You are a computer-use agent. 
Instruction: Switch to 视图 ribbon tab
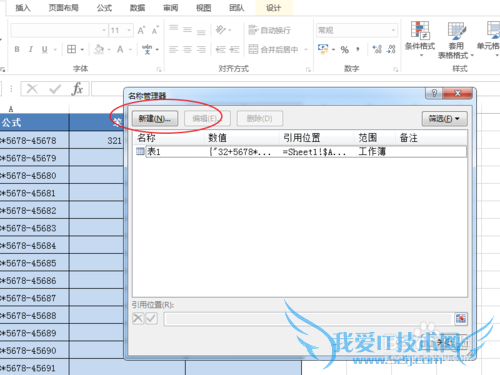tap(203, 8)
